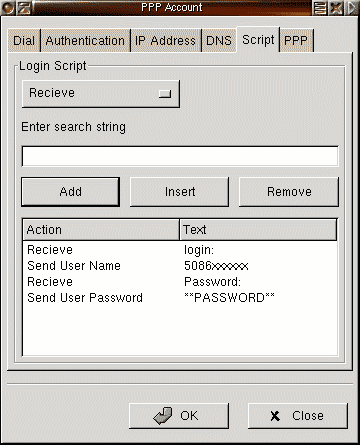Image resolution: width=360 pixels, height=445 pixels.
Task: Select the Recieve row with Password:
Action: coord(180,282)
